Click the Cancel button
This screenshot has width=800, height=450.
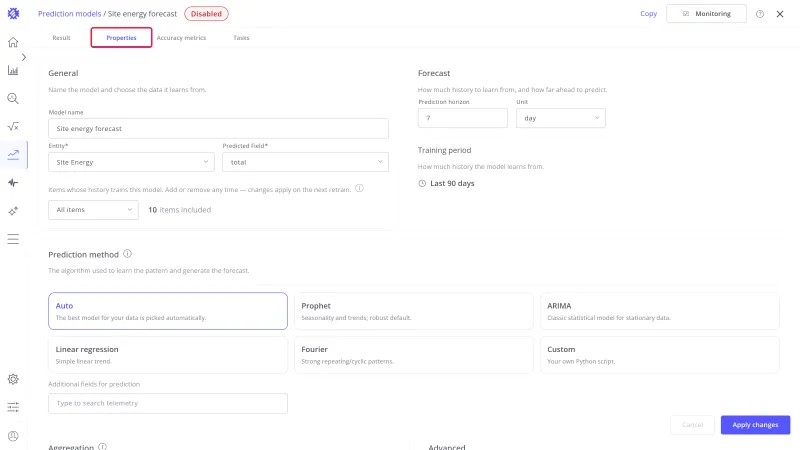pos(692,424)
